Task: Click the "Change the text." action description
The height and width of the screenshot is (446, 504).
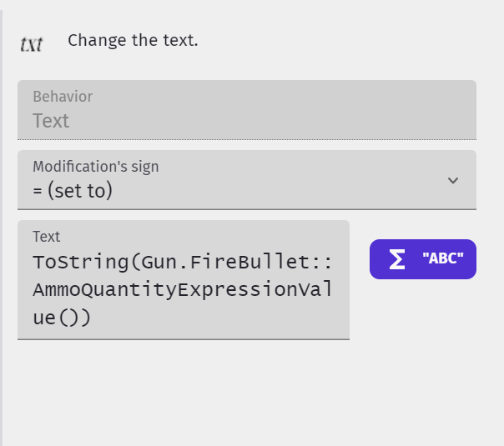Action: click(133, 40)
